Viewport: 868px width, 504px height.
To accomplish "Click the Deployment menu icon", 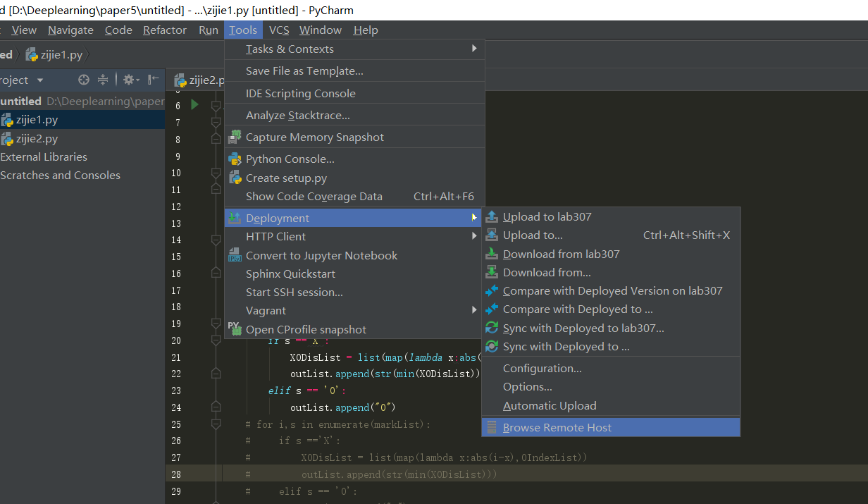I will point(235,218).
